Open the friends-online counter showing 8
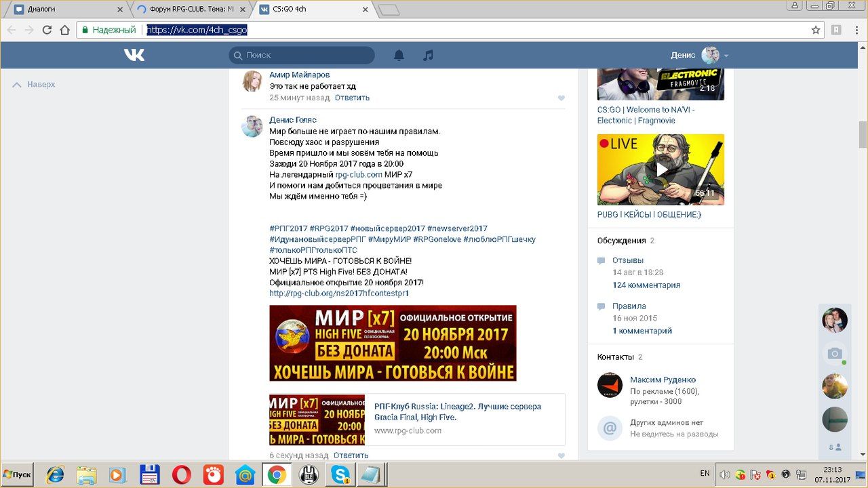This screenshot has width=868, height=488. tap(835, 447)
